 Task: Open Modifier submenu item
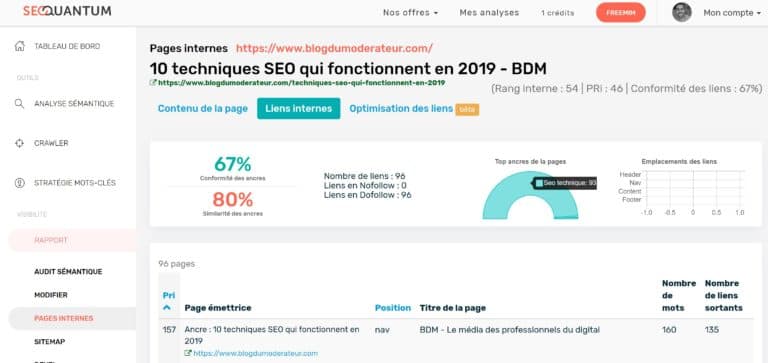click(x=51, y=295)
